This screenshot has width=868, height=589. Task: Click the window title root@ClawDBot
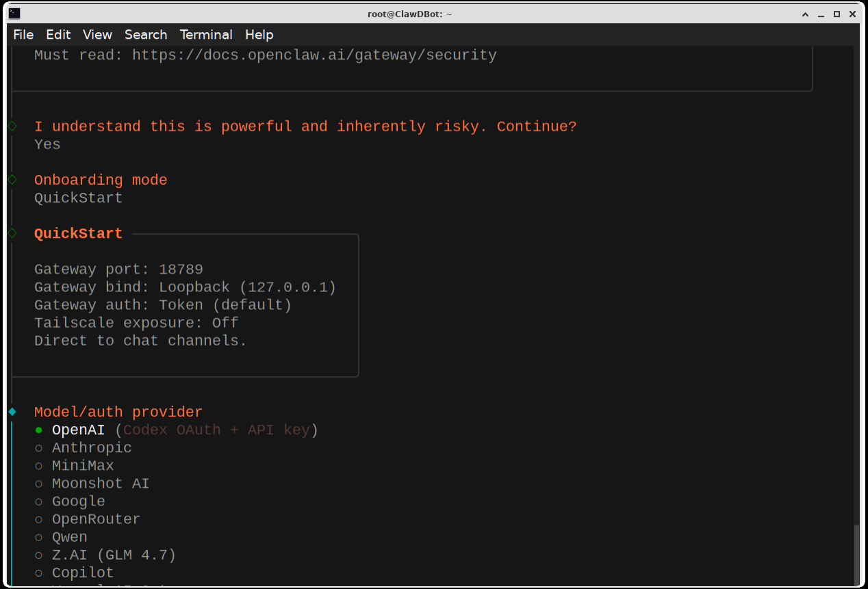409,14
